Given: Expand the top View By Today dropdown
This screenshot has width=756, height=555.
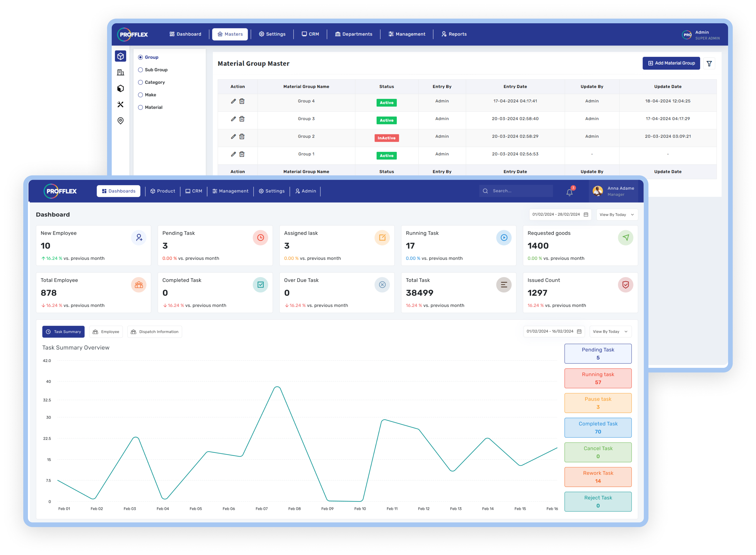Looking at the screenshot, I should [617, 215].
